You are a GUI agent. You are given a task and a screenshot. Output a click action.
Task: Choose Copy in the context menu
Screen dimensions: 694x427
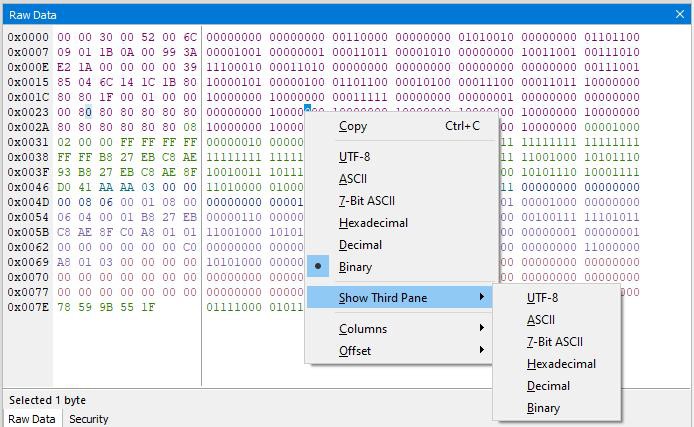(x=402, y=126)
